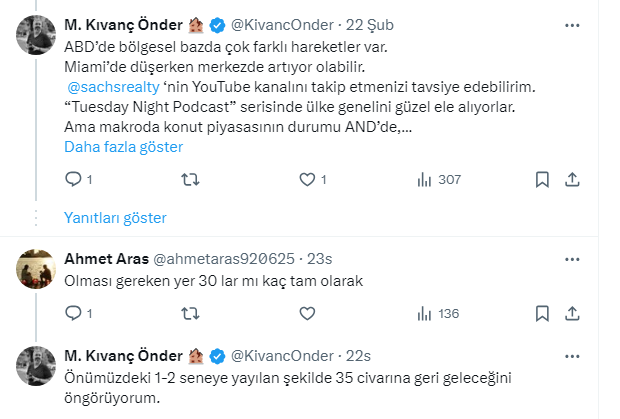Reply to Kıvanç Önder's first tweet

pyautogui.click(x=73, y=179)
